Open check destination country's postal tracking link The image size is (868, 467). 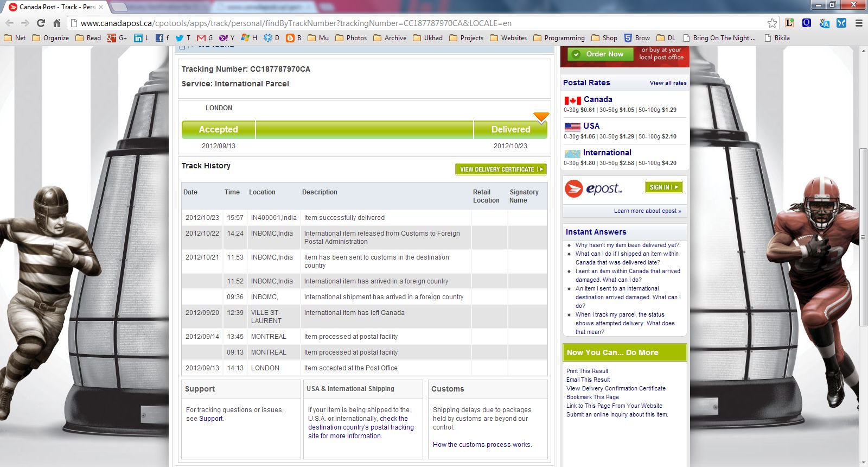(361, 427)
